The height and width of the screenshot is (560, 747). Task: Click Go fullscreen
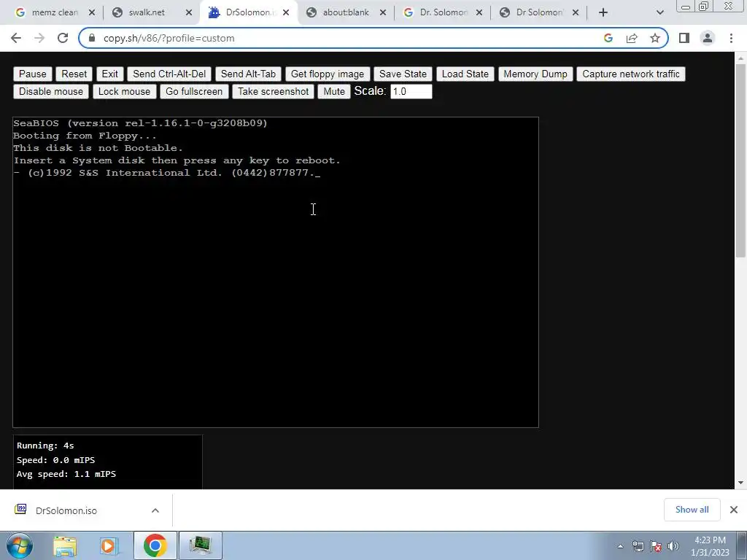194,91
